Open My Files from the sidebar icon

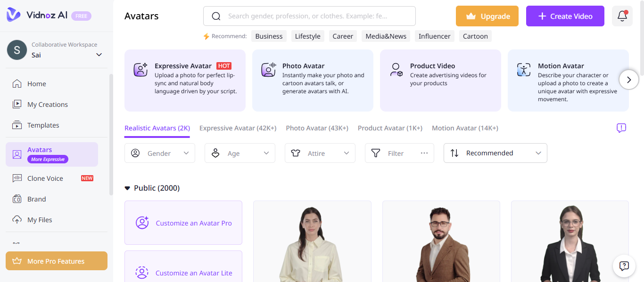pos(17,219)
